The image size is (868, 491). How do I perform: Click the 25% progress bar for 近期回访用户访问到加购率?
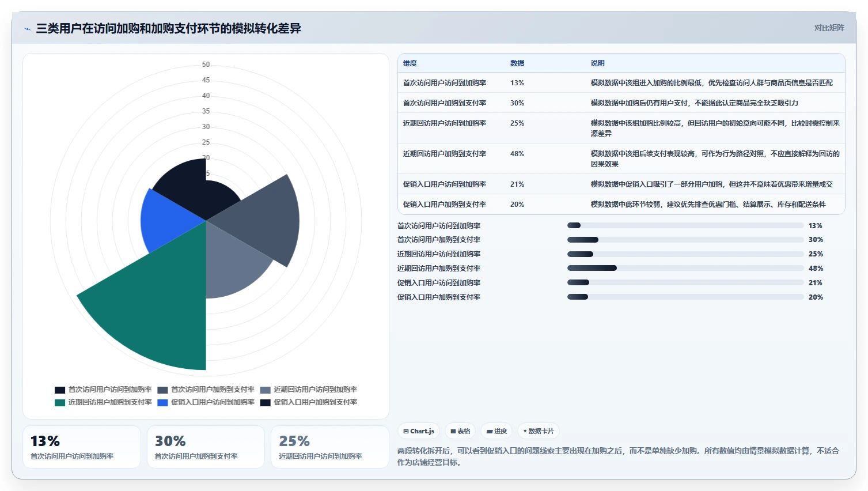[x=685, y=254]
